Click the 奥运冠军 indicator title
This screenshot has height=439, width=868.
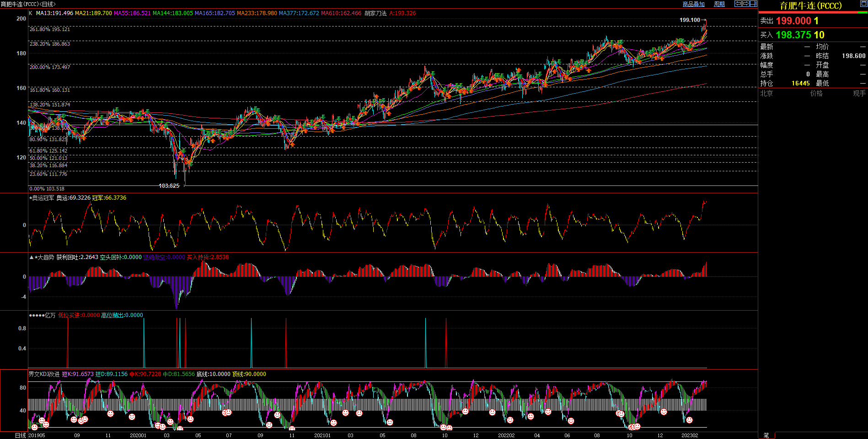(43, 198)
